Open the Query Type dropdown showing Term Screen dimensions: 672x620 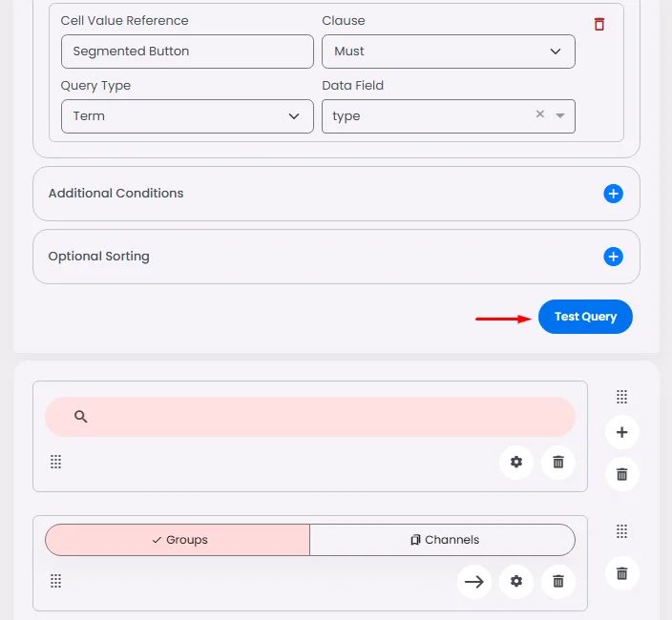pyautogui.click(x=187, y=116)
